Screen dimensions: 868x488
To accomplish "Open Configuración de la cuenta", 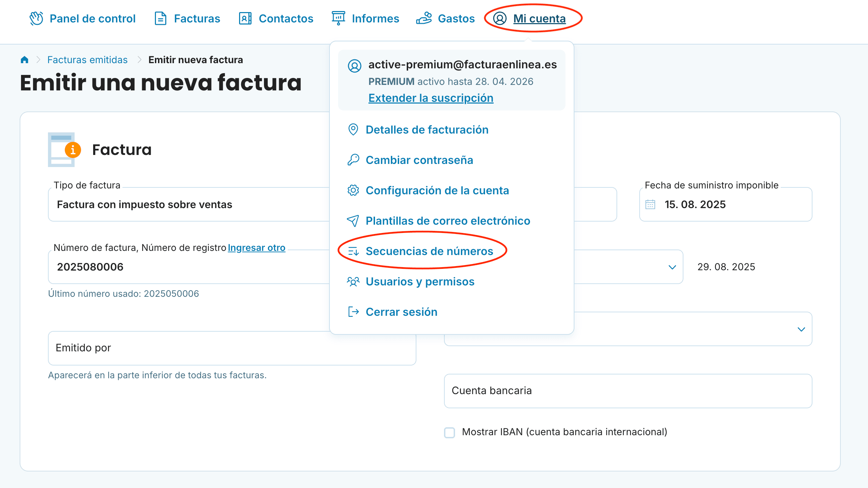I will (437, 191).
